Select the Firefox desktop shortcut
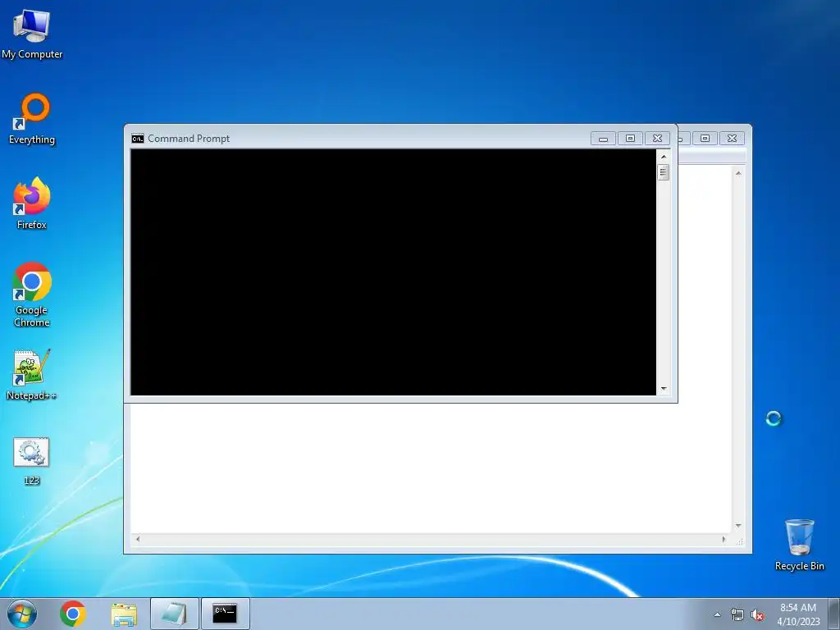840x630 pixels. tap(32, 203)
